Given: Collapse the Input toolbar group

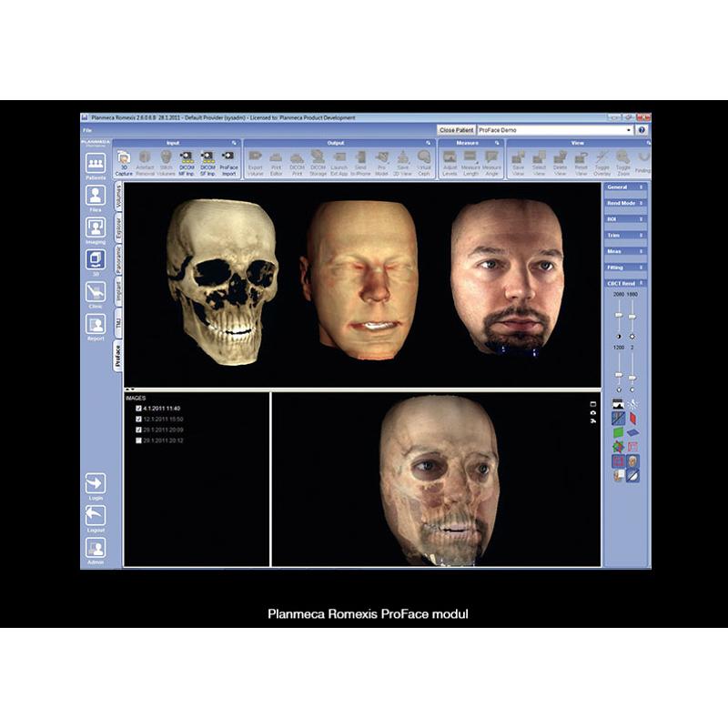Looking at the screenshot, I should tap(234, 143).
